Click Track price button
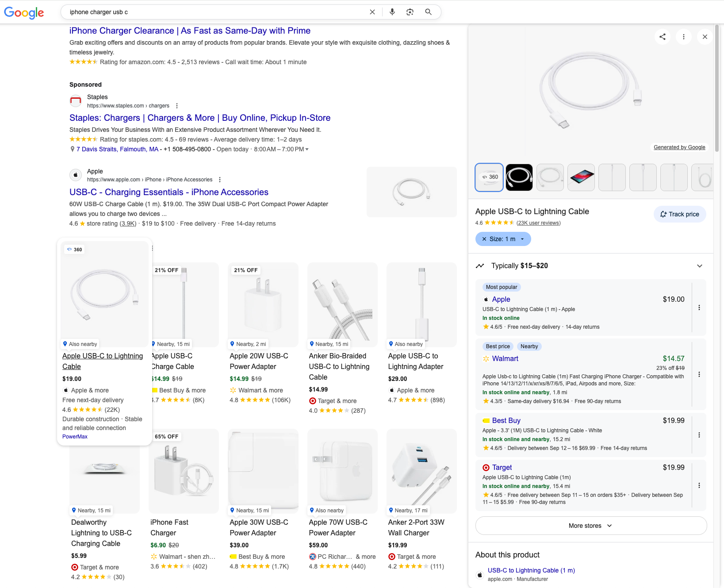 (680, 214)
